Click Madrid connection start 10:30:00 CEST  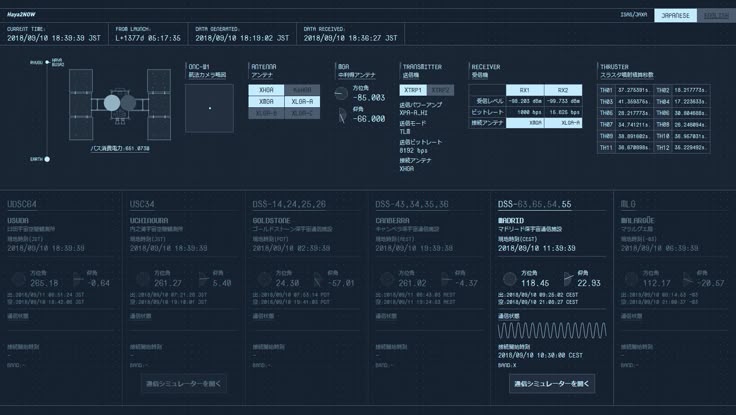[x=540, y=355]
